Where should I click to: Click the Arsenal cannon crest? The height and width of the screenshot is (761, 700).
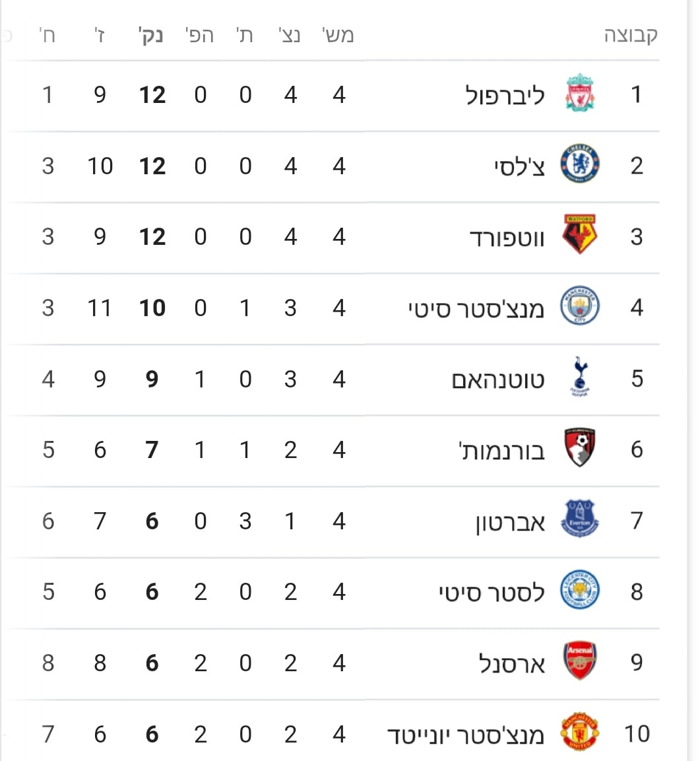(580, 661)
